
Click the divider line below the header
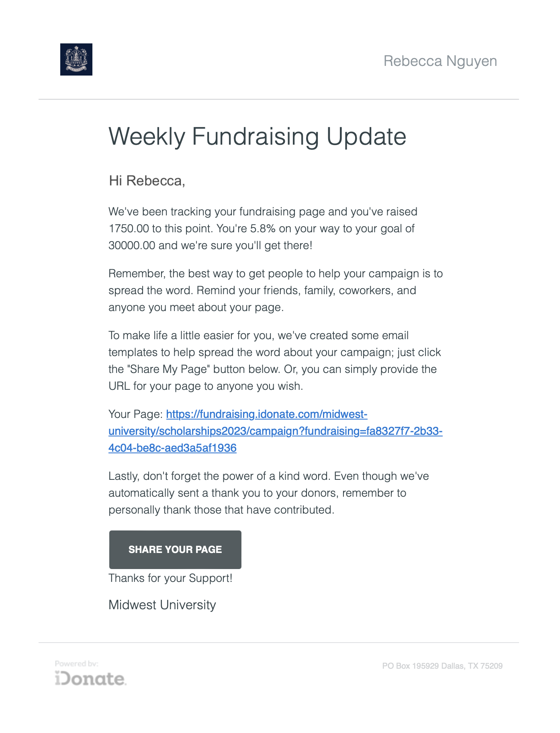point(279,99)
